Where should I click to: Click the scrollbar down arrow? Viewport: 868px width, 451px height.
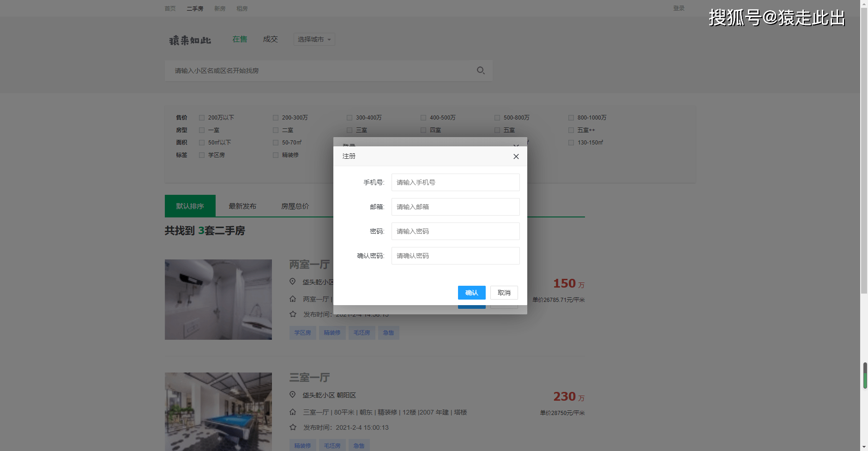pos(864,447)
